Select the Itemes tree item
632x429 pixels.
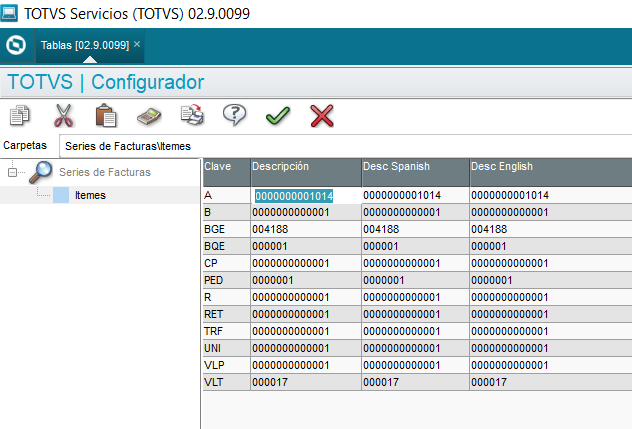pyautogui.click(x=90, y=195)
